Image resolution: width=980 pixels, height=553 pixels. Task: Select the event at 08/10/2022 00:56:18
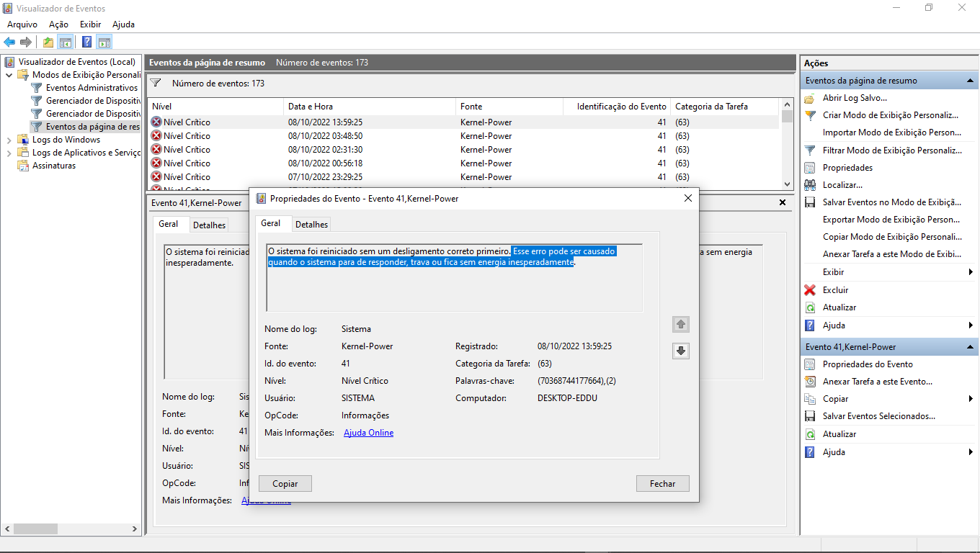tap(463, 163)
